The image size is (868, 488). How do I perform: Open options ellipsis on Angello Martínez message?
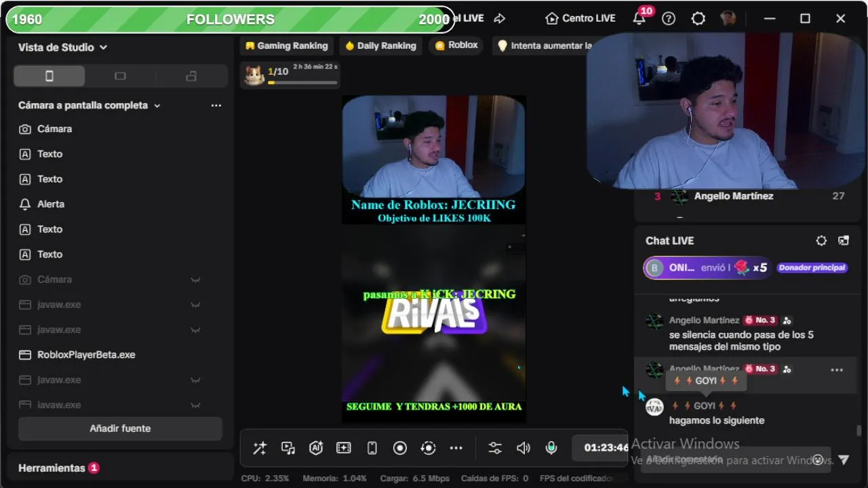click(x=837, y=370)
